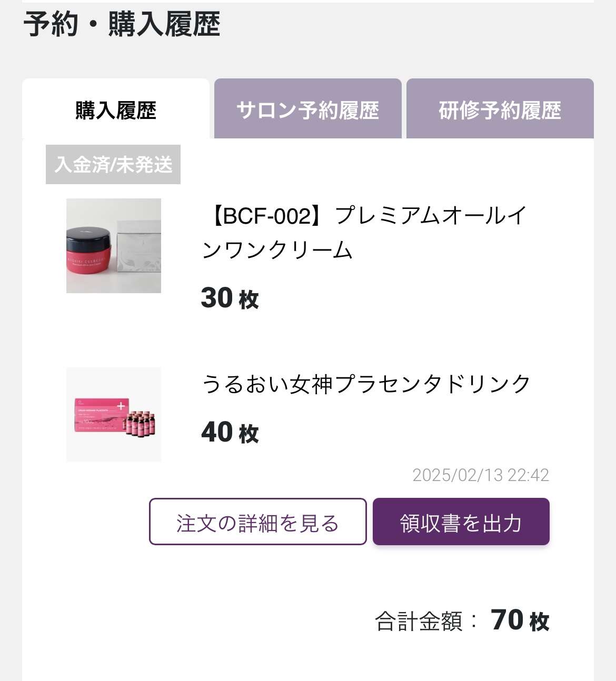The width and height of the screenshot is (616, 681).
Task: Click 領収書を出力 to export receipt
Action: pyautogui.click(x=461, y=522)
